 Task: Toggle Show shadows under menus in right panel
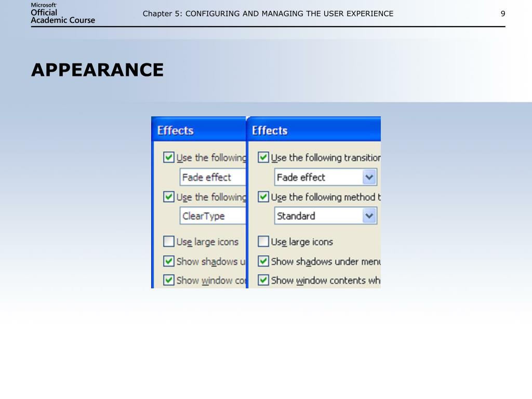tap(263, 261)
